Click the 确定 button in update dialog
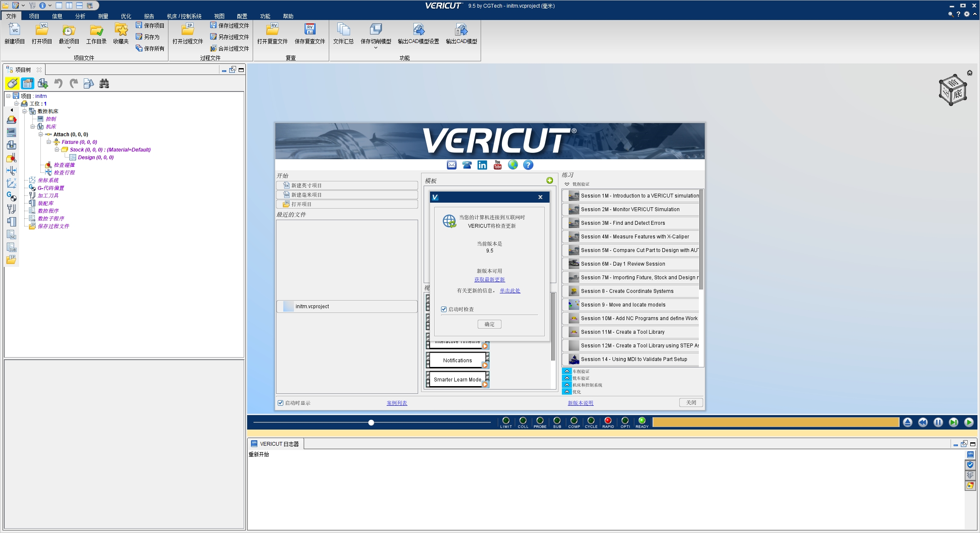Viewport: 980px width, 533px height. [489, 324]
